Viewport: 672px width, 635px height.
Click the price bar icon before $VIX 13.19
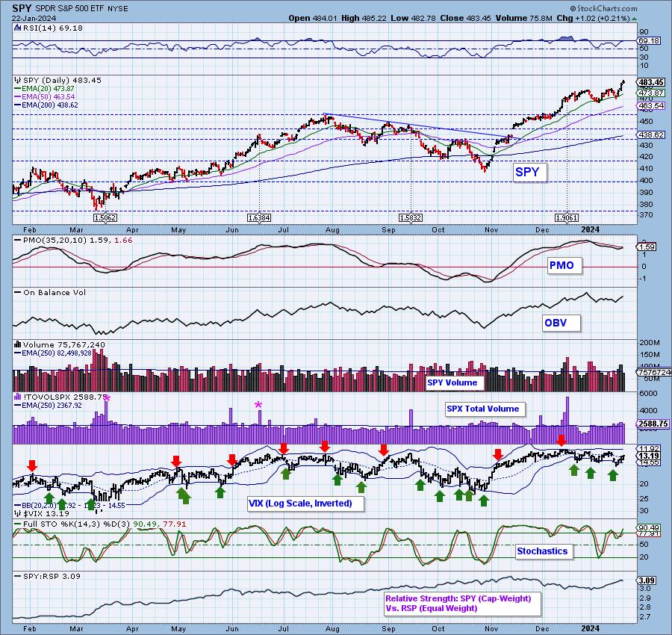pyautogui.click(x=18, y=512)
